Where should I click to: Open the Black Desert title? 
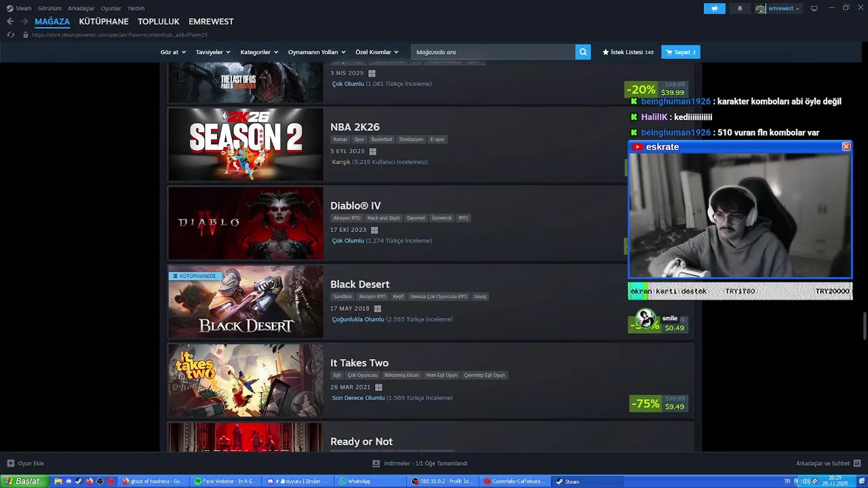(x=359, y=284)
